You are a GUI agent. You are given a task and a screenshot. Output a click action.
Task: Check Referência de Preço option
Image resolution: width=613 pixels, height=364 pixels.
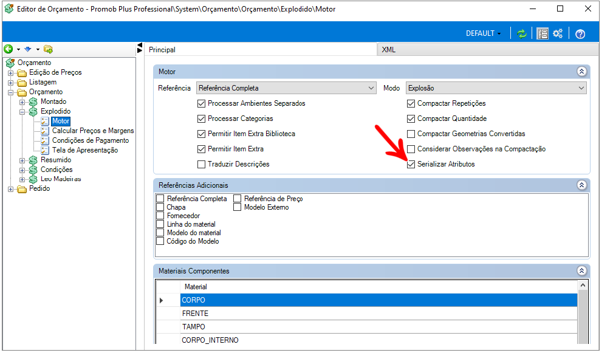pos(238,199)
